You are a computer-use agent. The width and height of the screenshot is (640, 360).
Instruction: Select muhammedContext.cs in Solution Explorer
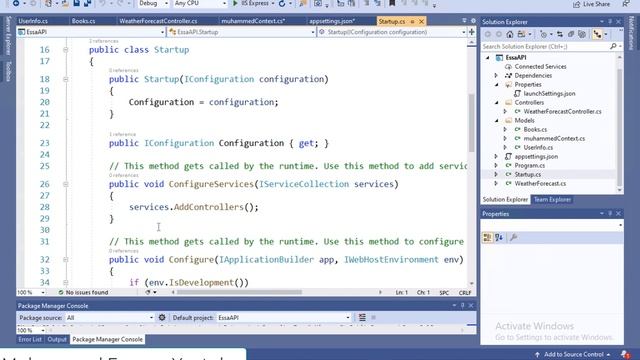pos(554,138)
